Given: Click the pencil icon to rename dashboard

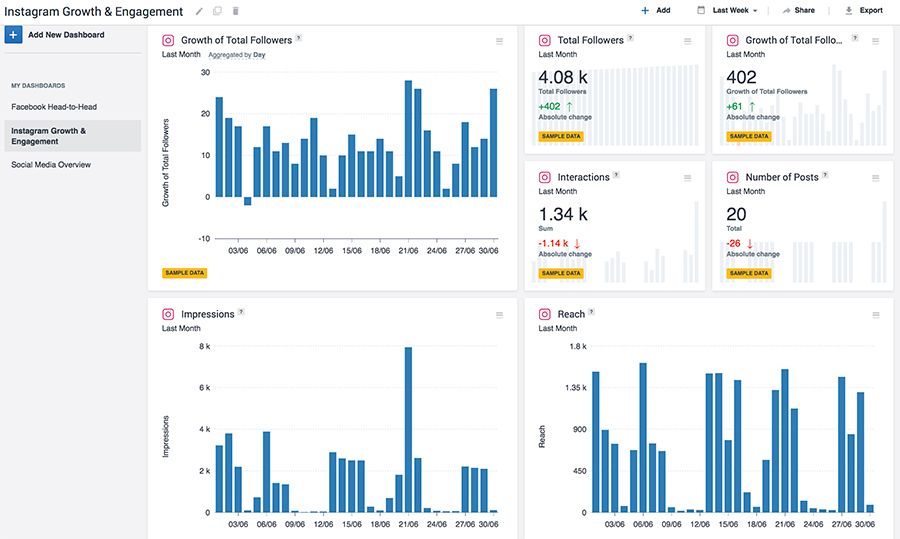Looking at the screenshot, I should point(199,11).
